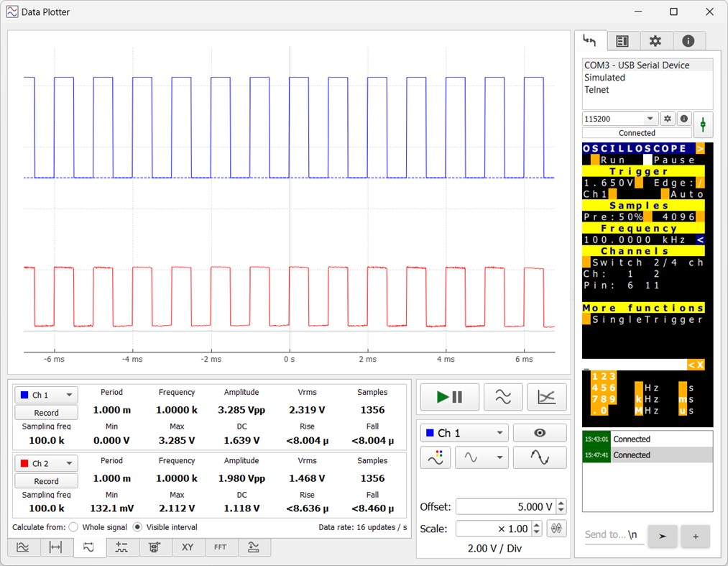
Task: Click the interpolation curve icon with arrows
Action: [539, 457]
